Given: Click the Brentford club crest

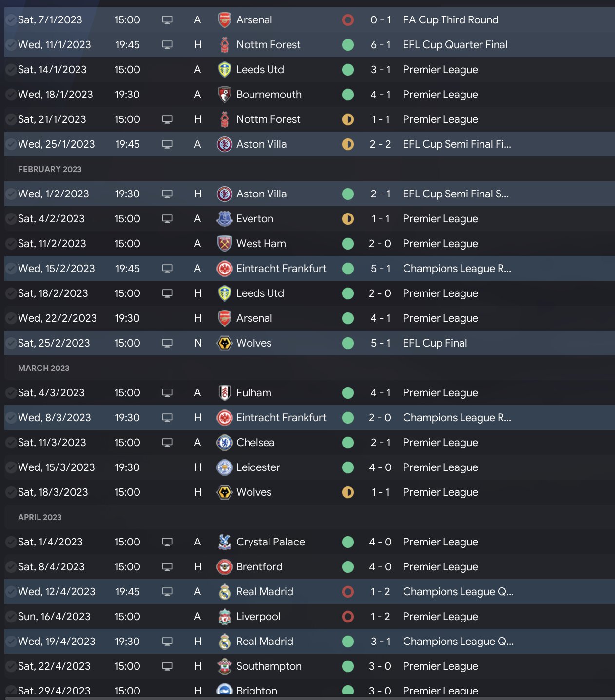Looking at the screenshot, I should (224, 567).
